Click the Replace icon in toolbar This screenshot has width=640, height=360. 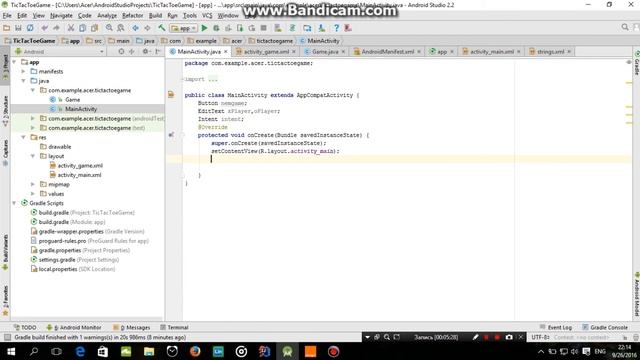121,28
